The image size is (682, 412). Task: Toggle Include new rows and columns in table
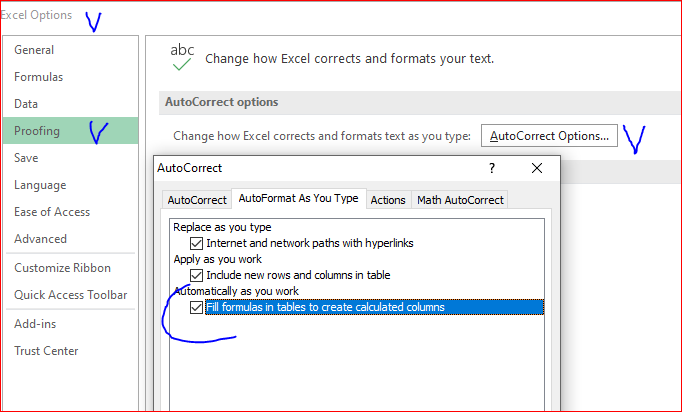[196, 275]
